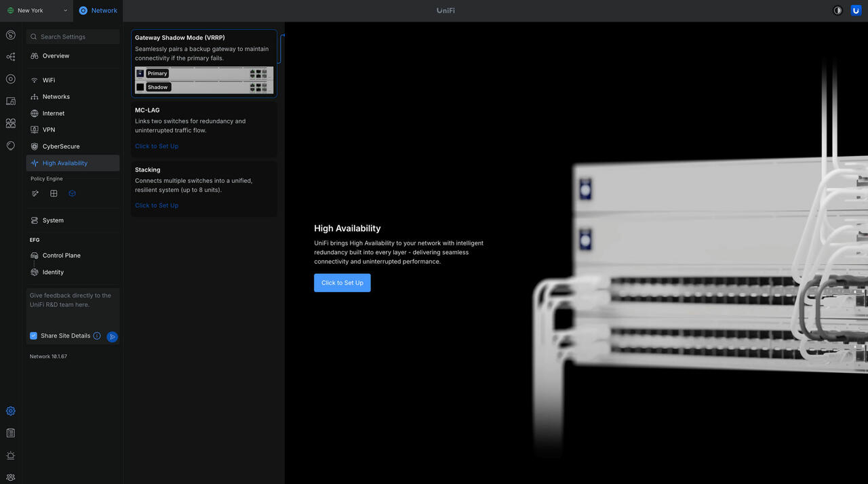Click the gear Settings icon in left rail

point(10,411)
